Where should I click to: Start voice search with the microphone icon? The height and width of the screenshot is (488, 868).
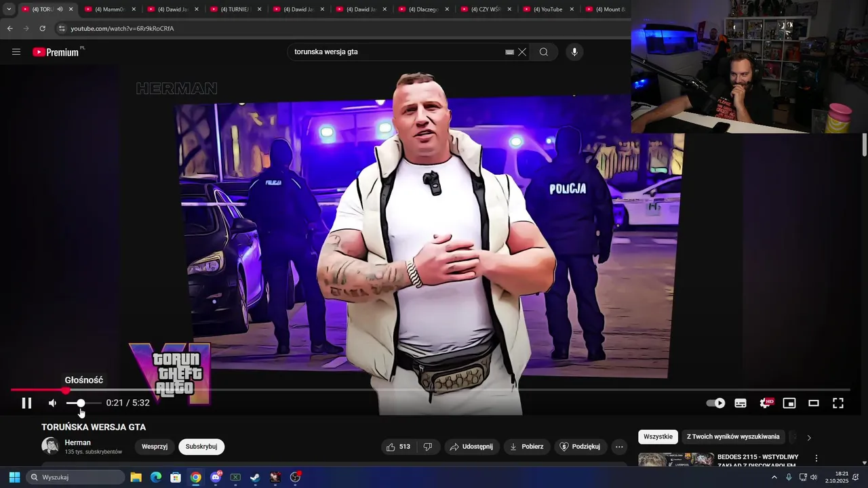pos(574,52)
